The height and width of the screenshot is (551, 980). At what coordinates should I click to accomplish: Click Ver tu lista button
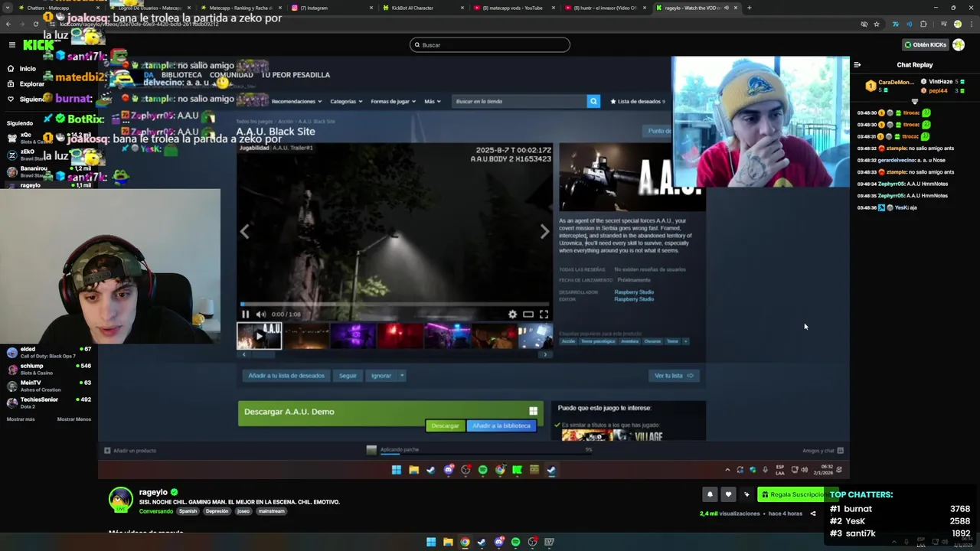pyautogui.click(x=674, y=376)
